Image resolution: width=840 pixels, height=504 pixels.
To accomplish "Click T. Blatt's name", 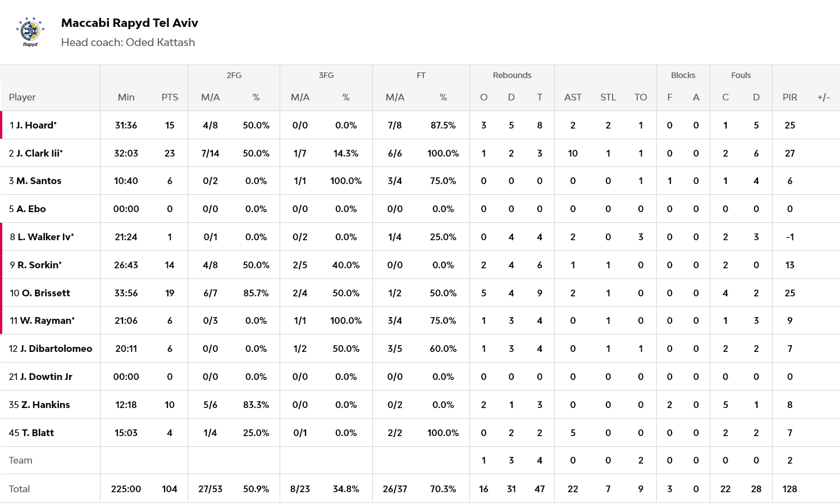I will coord(38,433).
